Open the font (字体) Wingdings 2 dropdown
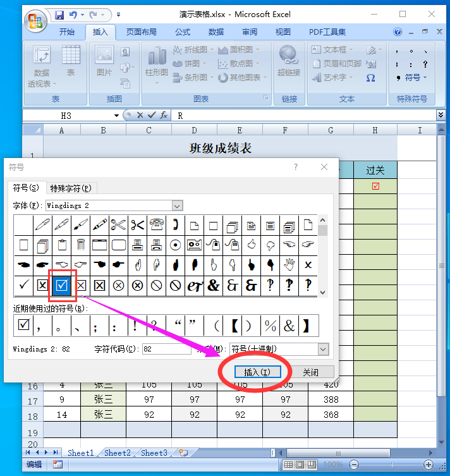 point(177,206)
